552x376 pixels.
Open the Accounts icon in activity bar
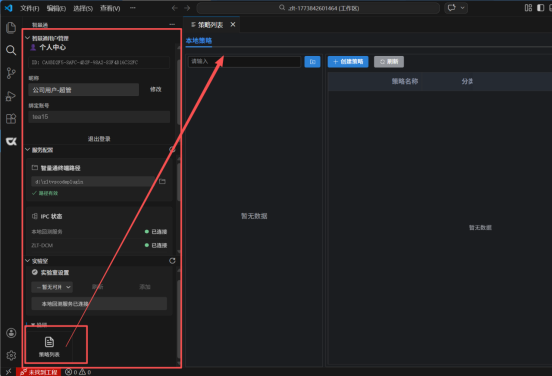click(x=11, y=333)
